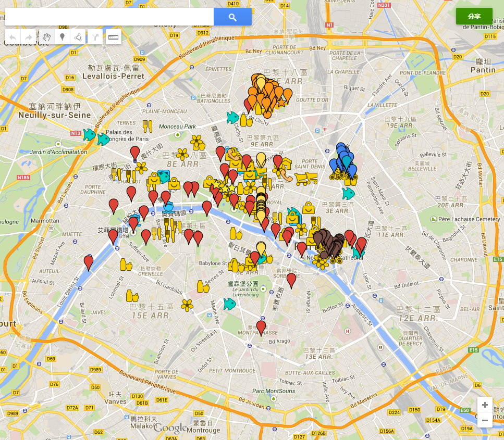504x440 pixels.
Task: Click the Père Lachaise Cemetery label
Action: coord(469,219)
